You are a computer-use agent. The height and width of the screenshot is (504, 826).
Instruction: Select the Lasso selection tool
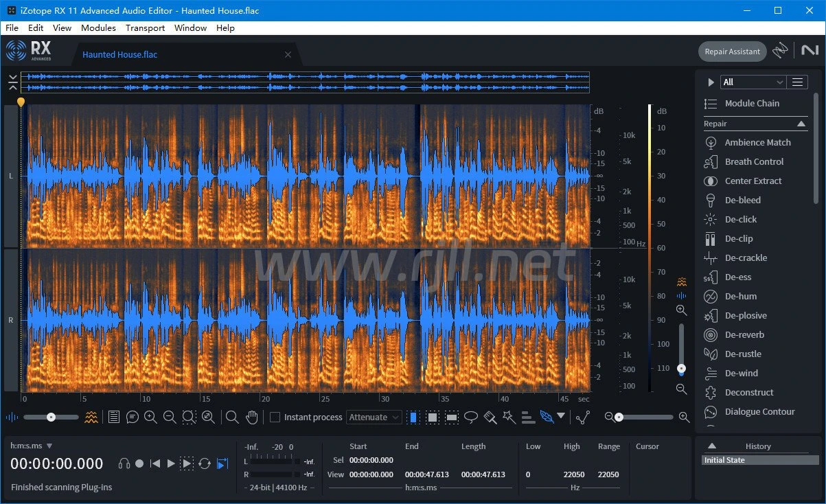[471, 417]
